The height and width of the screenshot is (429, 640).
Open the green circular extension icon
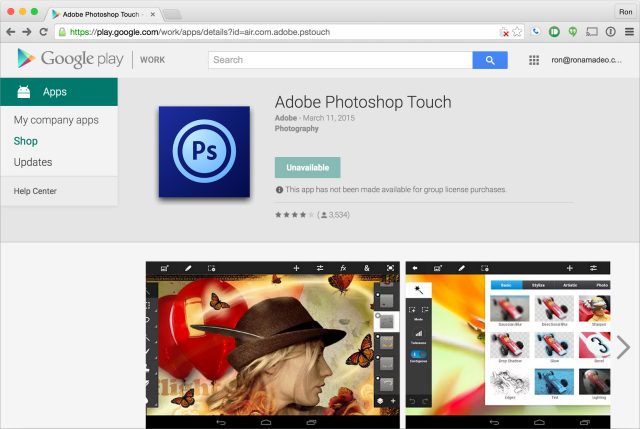pos(554,32)
